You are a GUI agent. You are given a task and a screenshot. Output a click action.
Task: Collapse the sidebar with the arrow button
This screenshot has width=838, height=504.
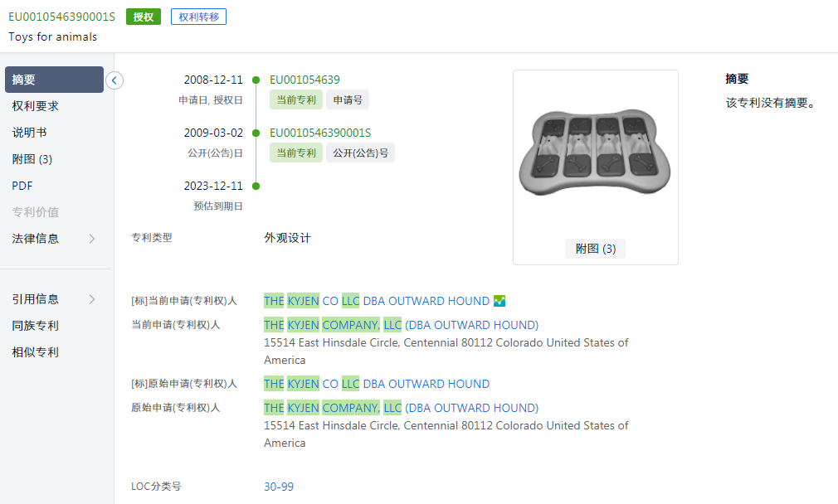[x=114, y=80]
